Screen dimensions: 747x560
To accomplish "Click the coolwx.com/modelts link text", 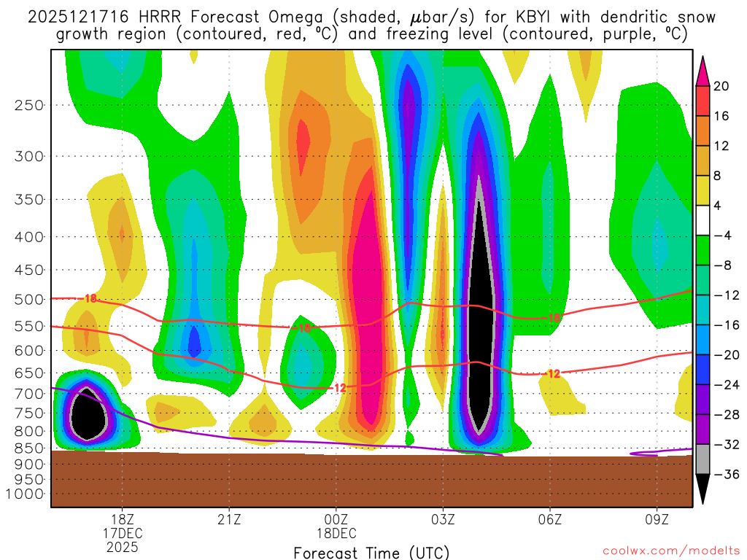I will click(671, 551).
